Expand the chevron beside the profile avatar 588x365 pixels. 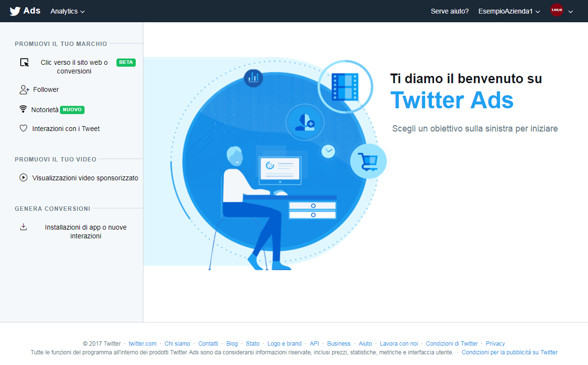[x=571, y=12]
